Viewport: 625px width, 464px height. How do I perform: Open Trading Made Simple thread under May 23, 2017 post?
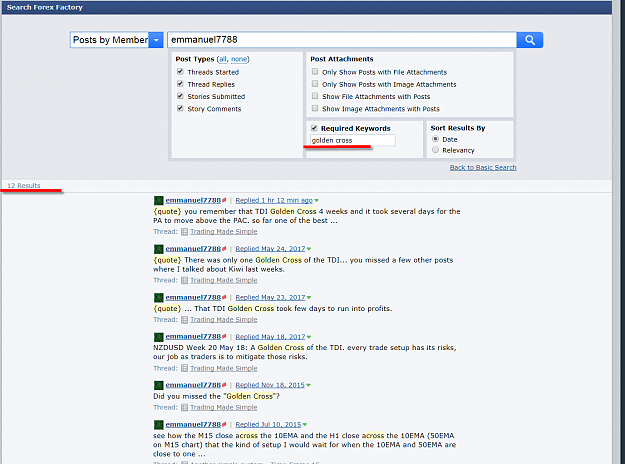pos(224,320)
